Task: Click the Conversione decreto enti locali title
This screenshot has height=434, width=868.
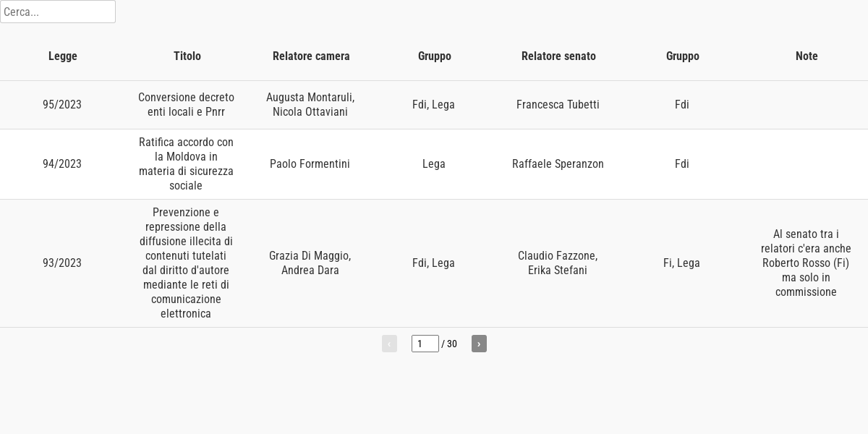Action: pos(186,105)
